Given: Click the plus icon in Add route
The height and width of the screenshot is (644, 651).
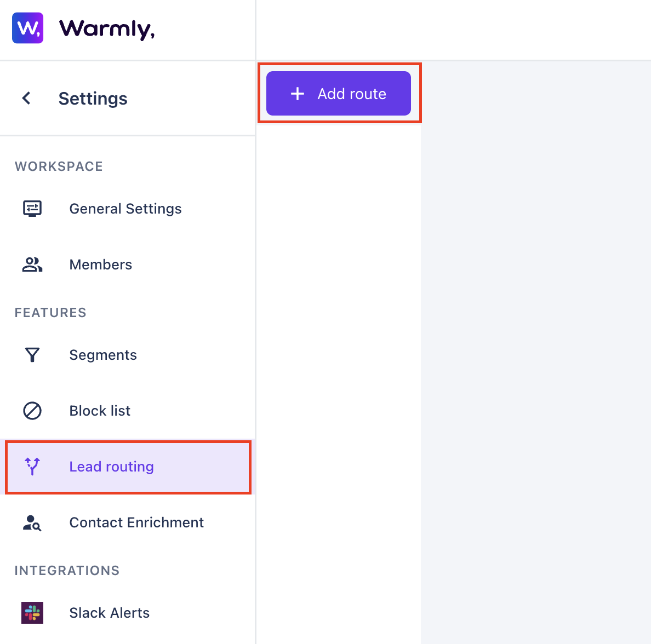Looking at the screenshot, I should pos(297,94).
